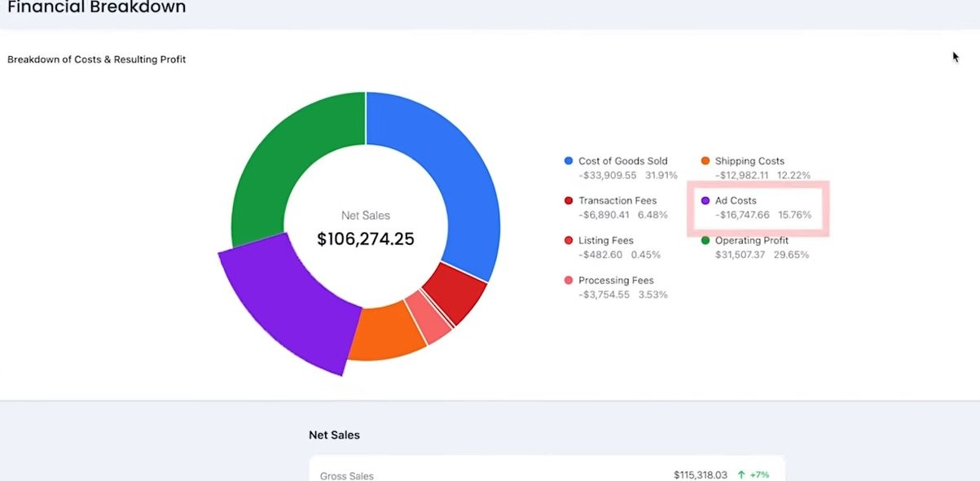Click the -$33,909.55 amount
The image size is (980, 481).
point(608,175)
